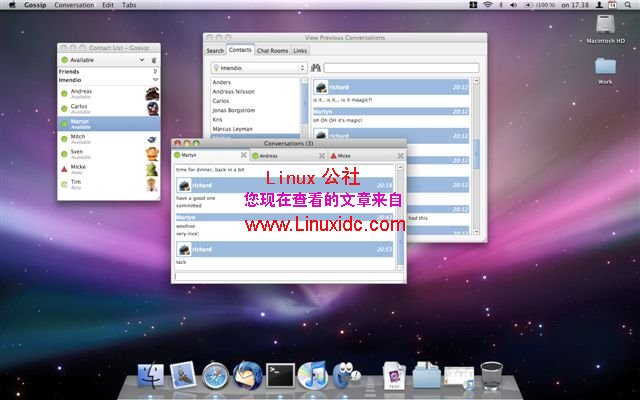Open the Apple menu

click(12, 5)
